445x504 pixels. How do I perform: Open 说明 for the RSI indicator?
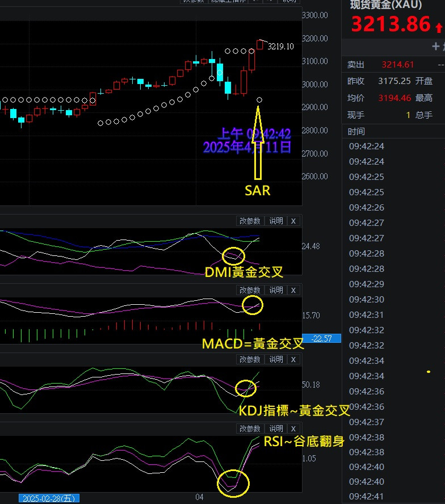click(x=276, y=429)
